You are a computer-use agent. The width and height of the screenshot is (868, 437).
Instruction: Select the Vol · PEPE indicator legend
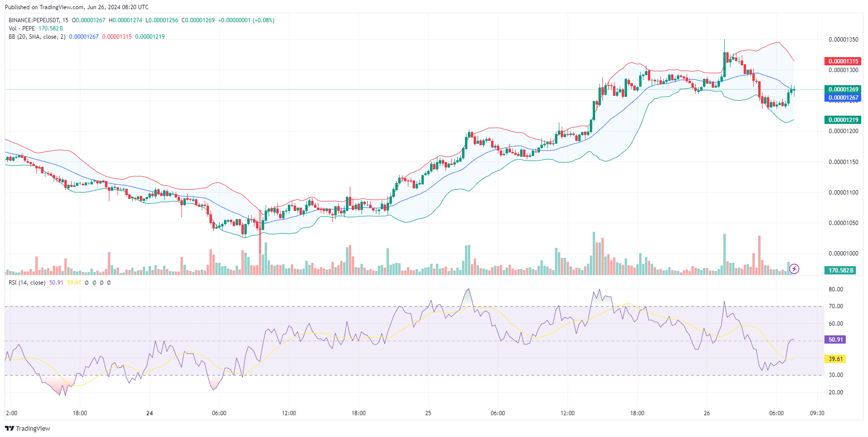[22, 29]
